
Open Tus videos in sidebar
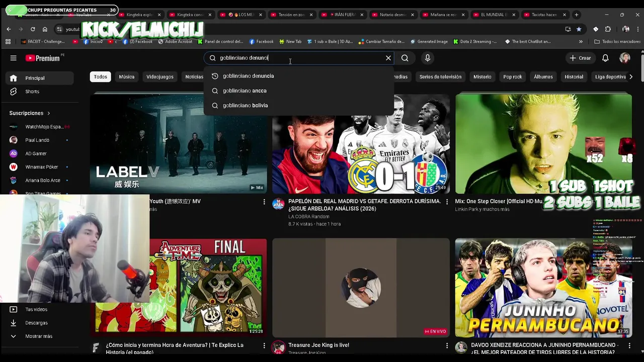(39, 309)
